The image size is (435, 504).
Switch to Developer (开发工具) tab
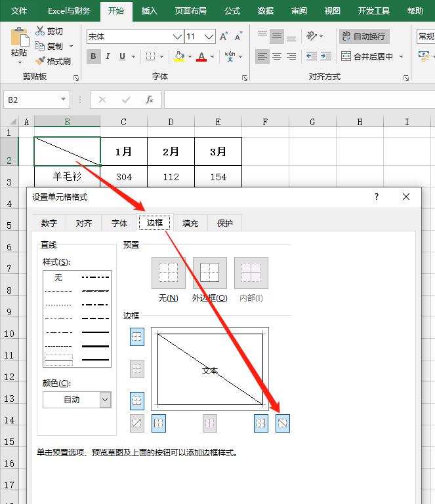tap(373, 11)
